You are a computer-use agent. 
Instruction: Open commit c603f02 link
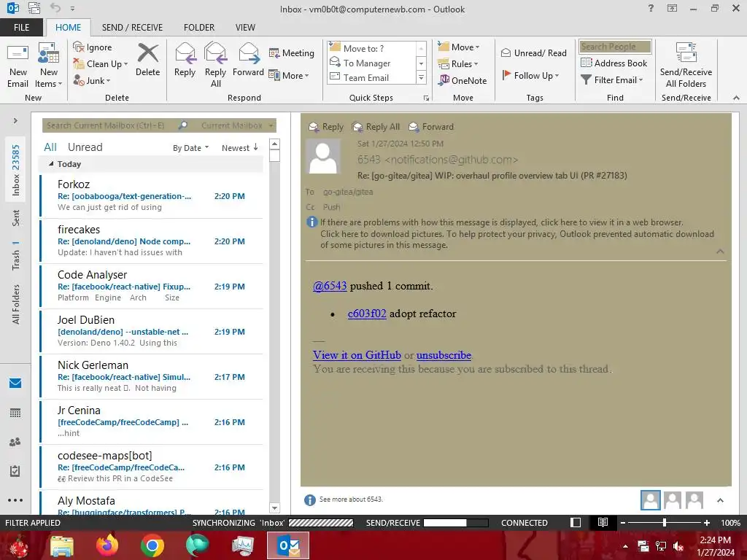[x=367, y=314]
